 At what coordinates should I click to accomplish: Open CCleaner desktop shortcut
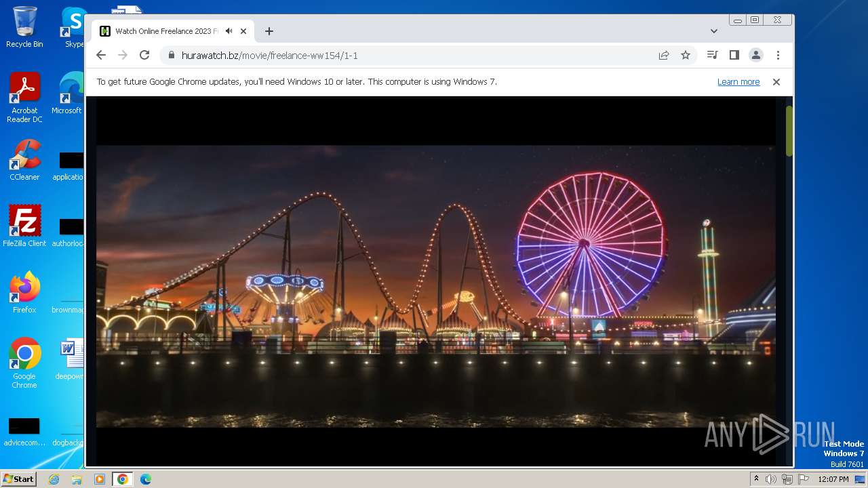point(24,160)
